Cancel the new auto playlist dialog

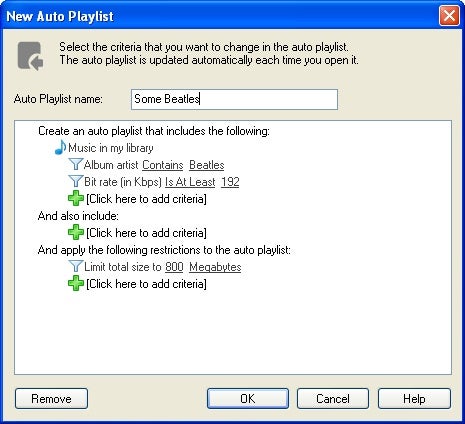[x=333, y=399]
